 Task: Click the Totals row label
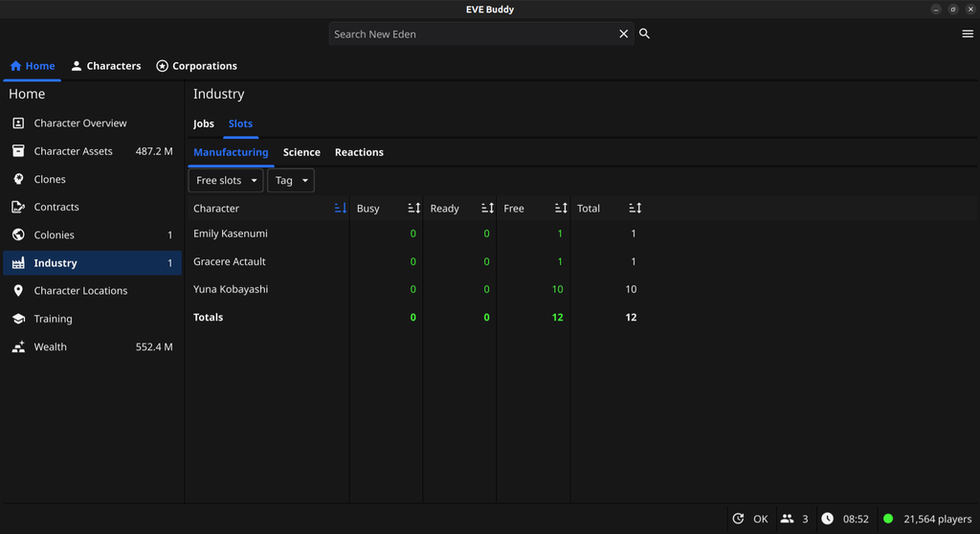tap(208, 317)
